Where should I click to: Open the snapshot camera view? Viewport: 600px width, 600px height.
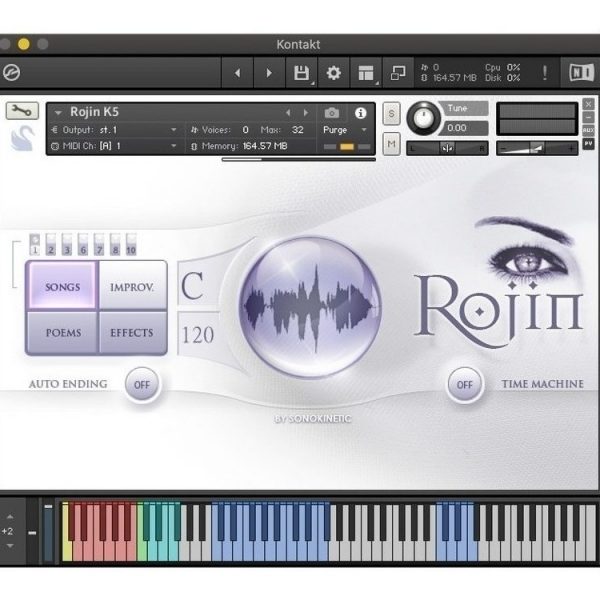click(332, 113)
